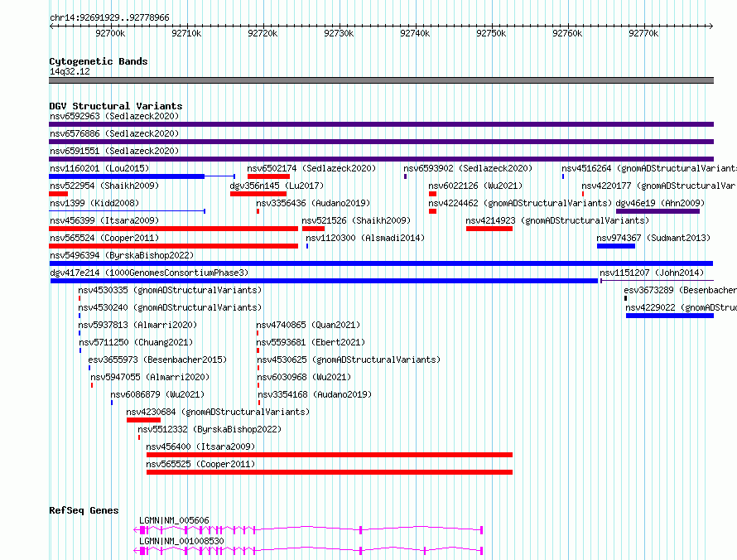Select the nsv974367 (Sudmant2013) blue bar

tap(616, 246)
